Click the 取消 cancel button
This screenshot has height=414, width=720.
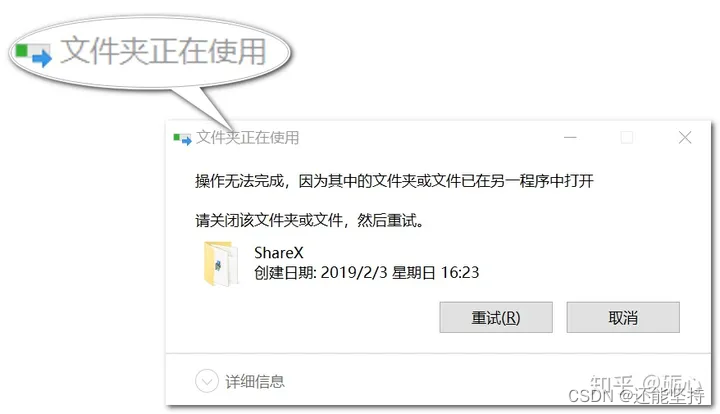623,317
